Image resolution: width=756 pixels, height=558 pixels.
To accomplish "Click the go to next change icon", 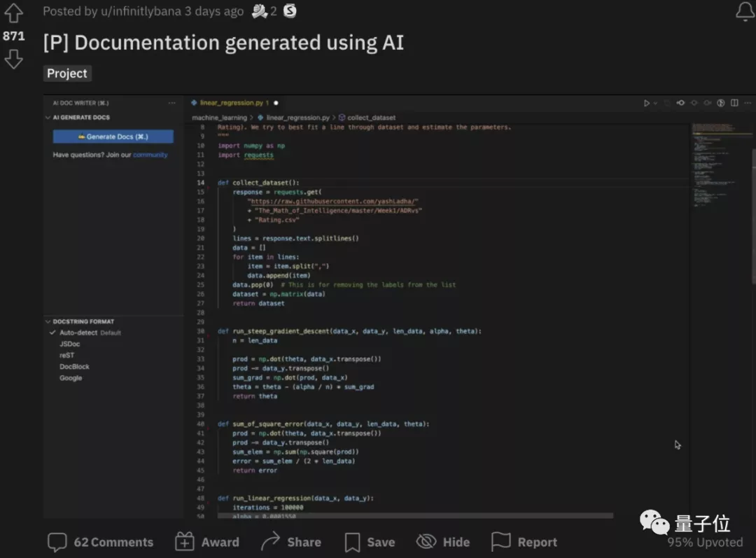I will click(707, 103).
